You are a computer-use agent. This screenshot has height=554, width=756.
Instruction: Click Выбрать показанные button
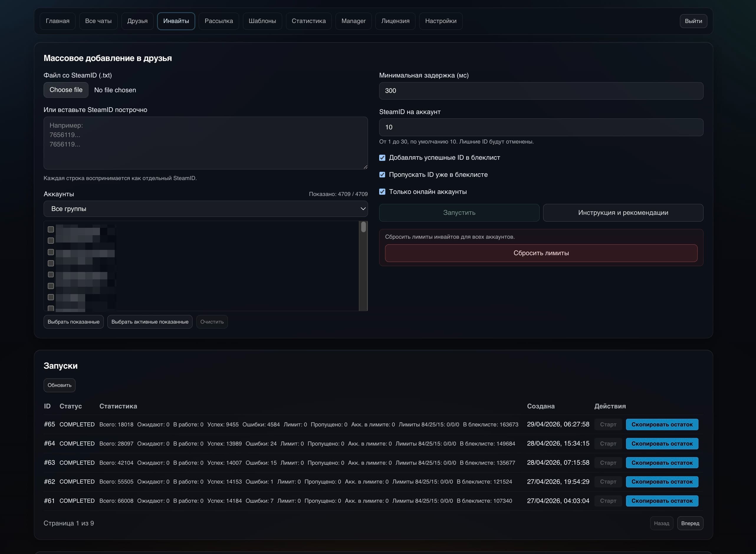73,322
